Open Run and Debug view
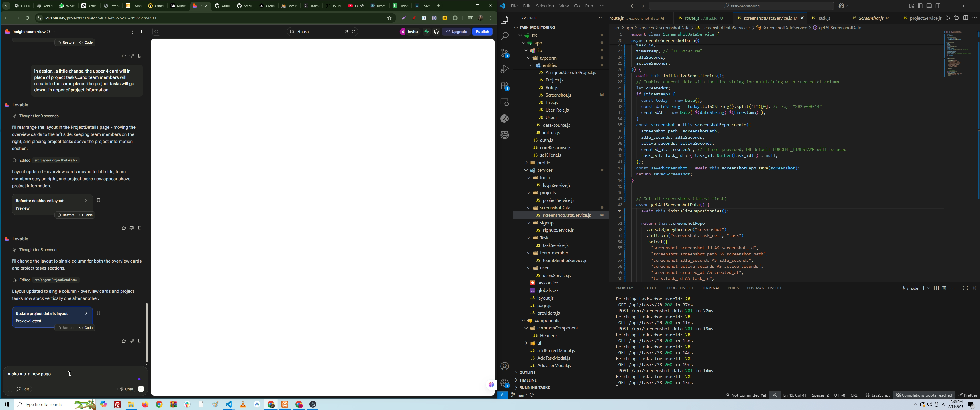 505,69
